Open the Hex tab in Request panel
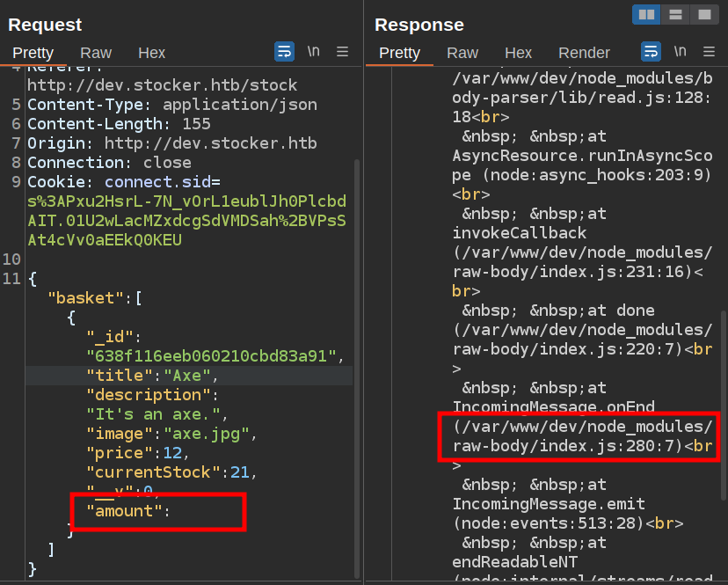 pyautogui.click(x=151, y=53)
